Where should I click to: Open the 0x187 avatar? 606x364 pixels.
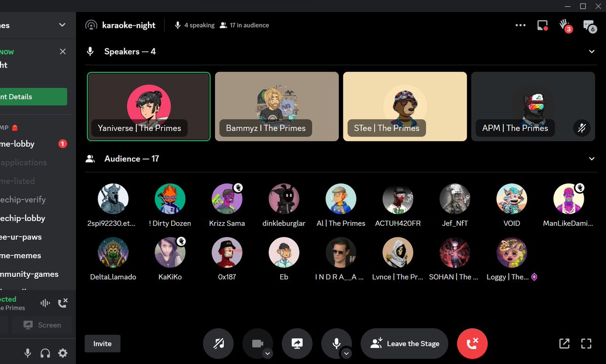pos(227,252)
